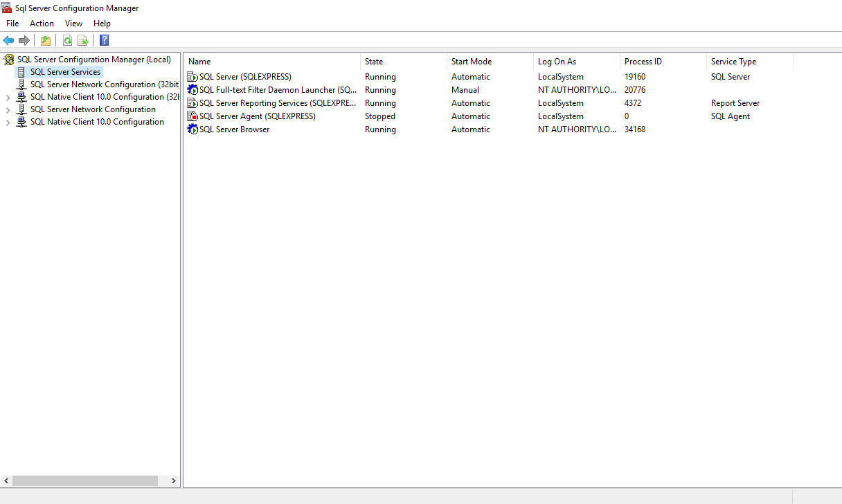Expand the SQL Server Network Configuration node
Viewport: 842px width, 504px height.
point(8,110)
